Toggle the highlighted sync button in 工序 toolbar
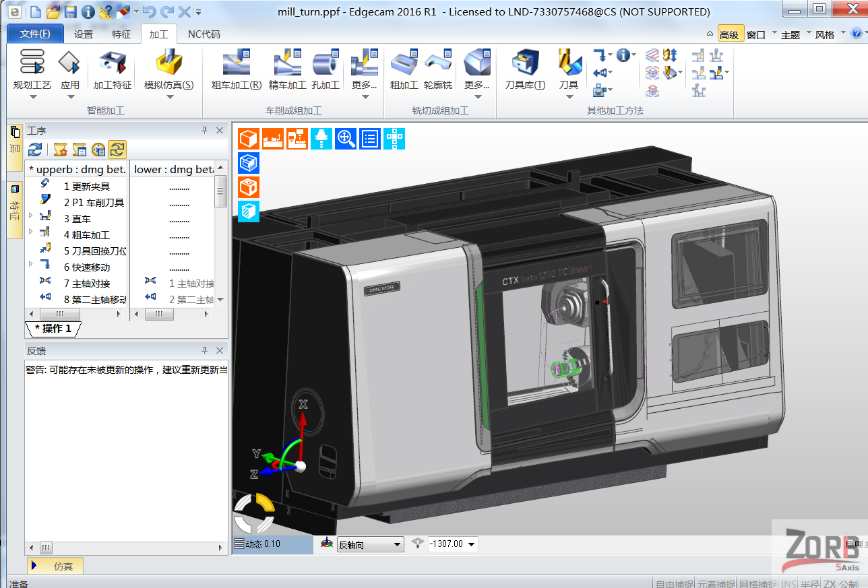The width and height of the screenshot is (868, 588). pyautogui.click(x=117, y=150)
